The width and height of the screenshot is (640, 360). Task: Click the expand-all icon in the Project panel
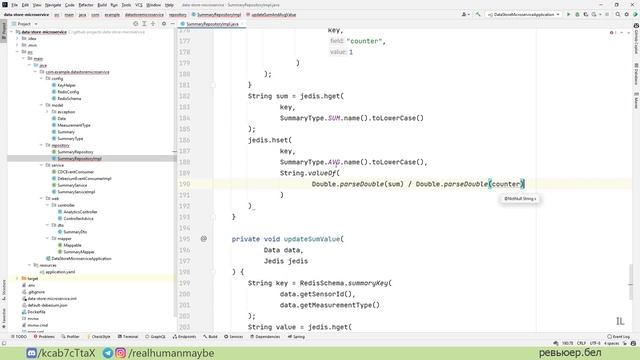[144, 24]
